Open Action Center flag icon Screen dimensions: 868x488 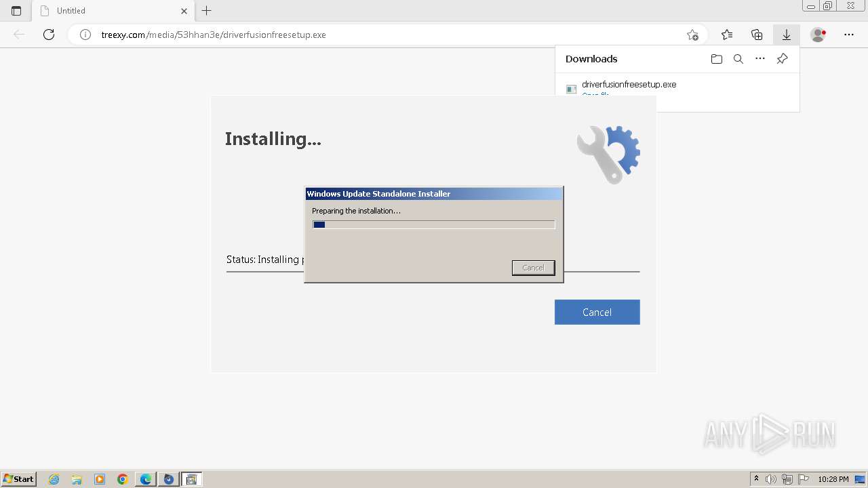804,479
